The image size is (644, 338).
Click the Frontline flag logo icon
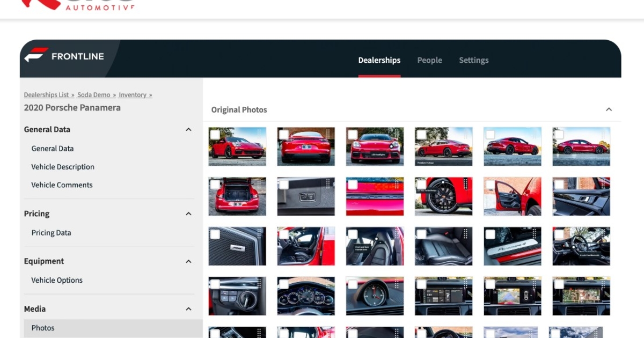(x=33, y=56)
